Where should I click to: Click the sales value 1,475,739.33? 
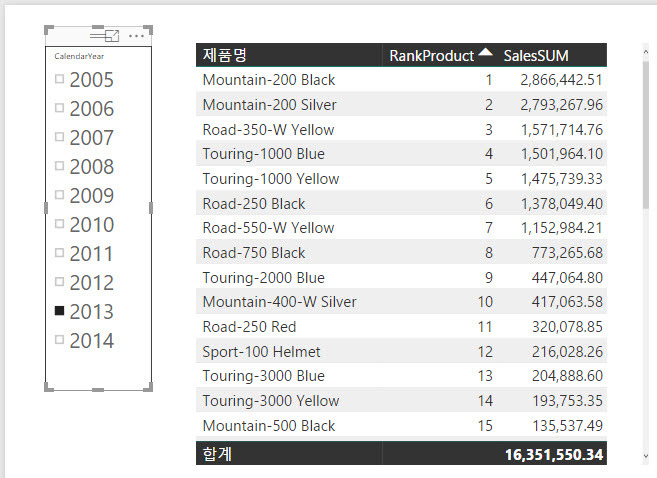click(x=561, y=178)
